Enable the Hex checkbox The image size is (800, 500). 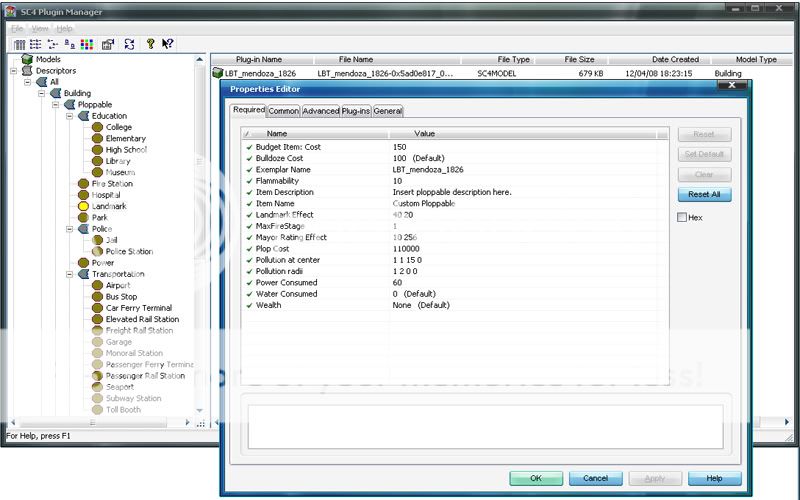(x=682, y=217)
